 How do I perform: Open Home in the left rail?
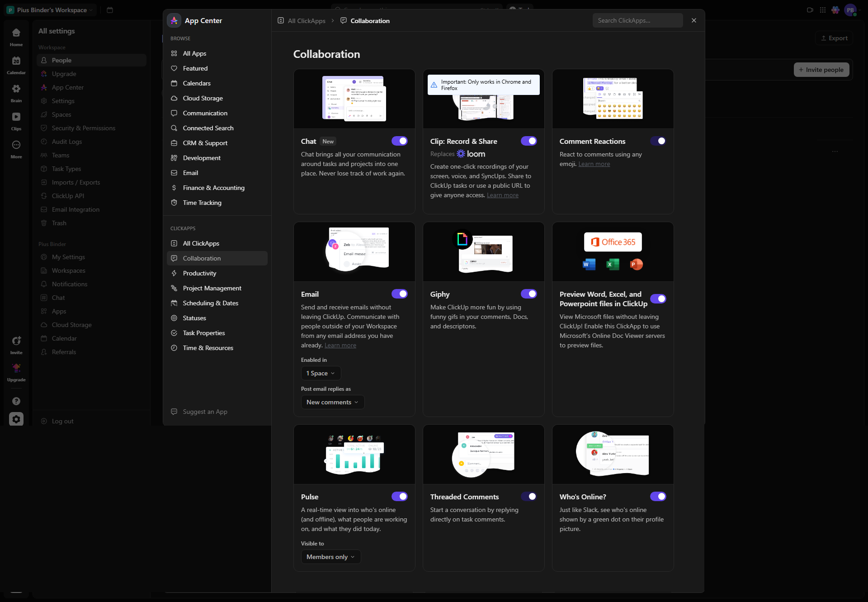point(16,37)
